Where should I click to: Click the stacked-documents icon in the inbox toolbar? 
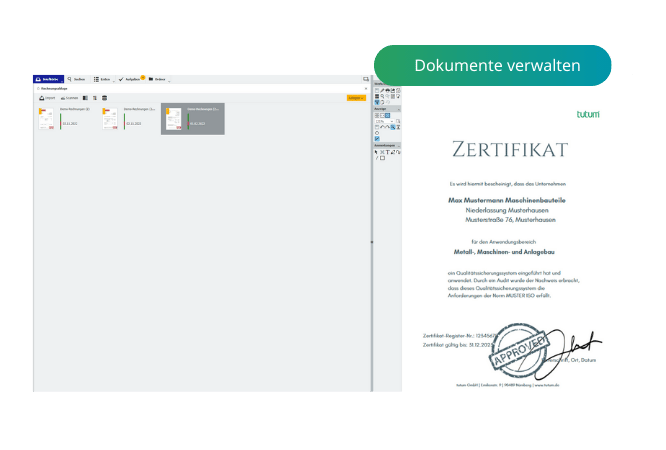click(104, 98)
